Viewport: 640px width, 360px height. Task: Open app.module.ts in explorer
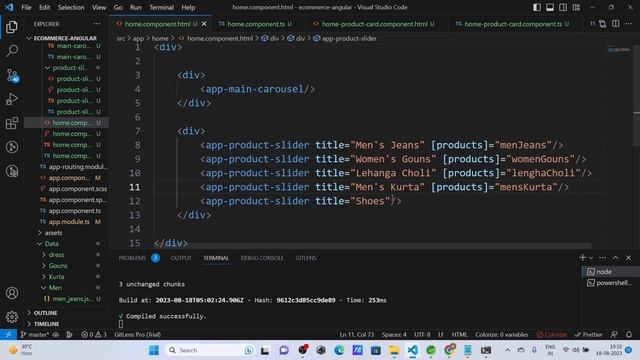point(69,222)
